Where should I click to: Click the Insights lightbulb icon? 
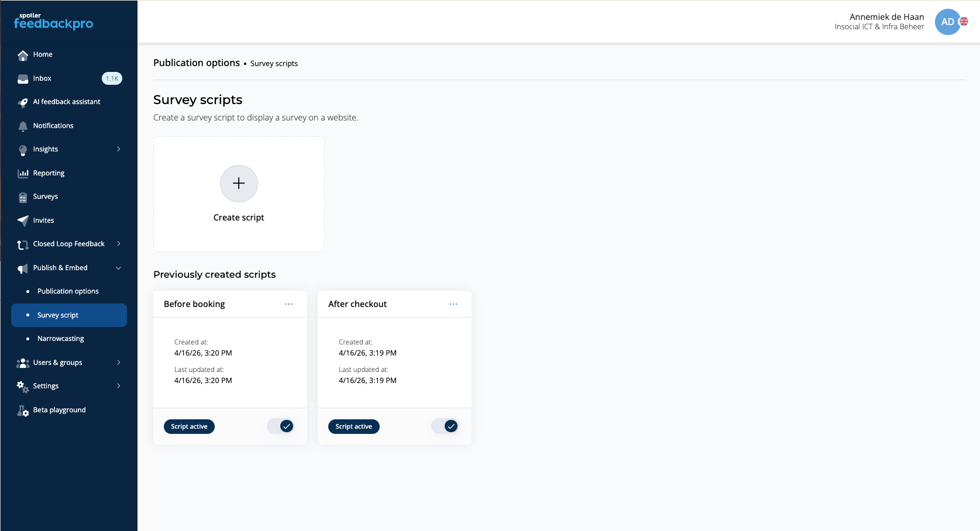[23, 150]
